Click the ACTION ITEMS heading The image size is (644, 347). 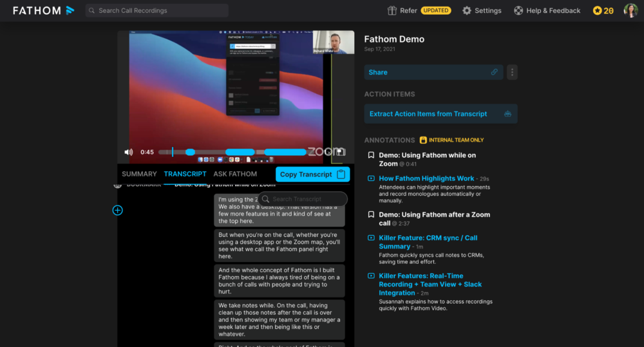tap(390, 94)
